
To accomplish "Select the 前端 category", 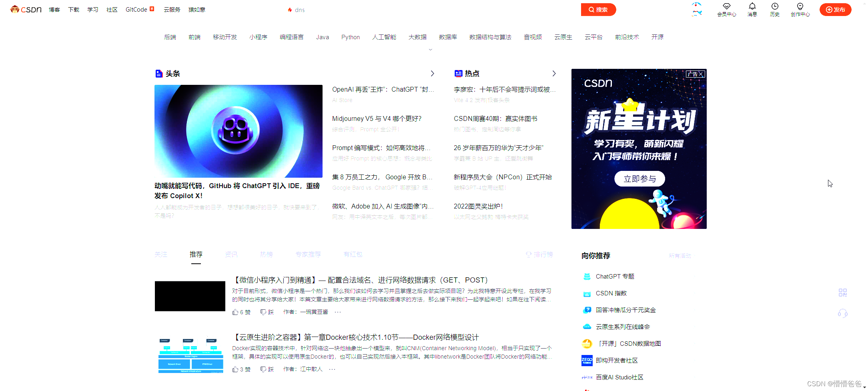I will [194, 37].
